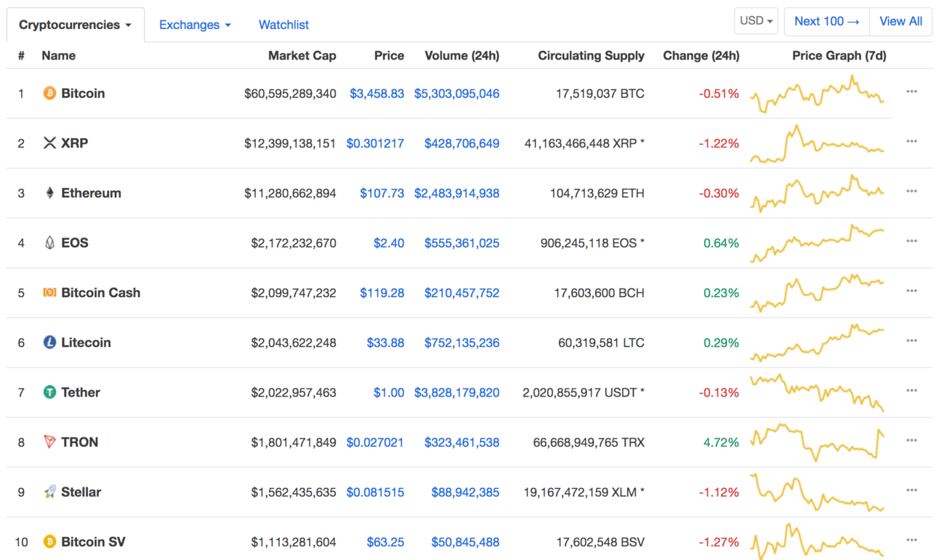Open the Bitcoin Cash name link
Image resolution: width=939 pixels, height=560 pixels.
[x=101, y=293]
